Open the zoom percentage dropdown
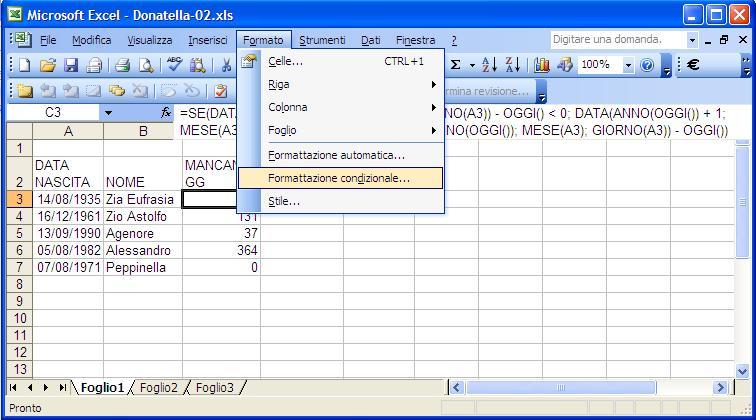The image size is (756, 420). (x=628, y=65)
